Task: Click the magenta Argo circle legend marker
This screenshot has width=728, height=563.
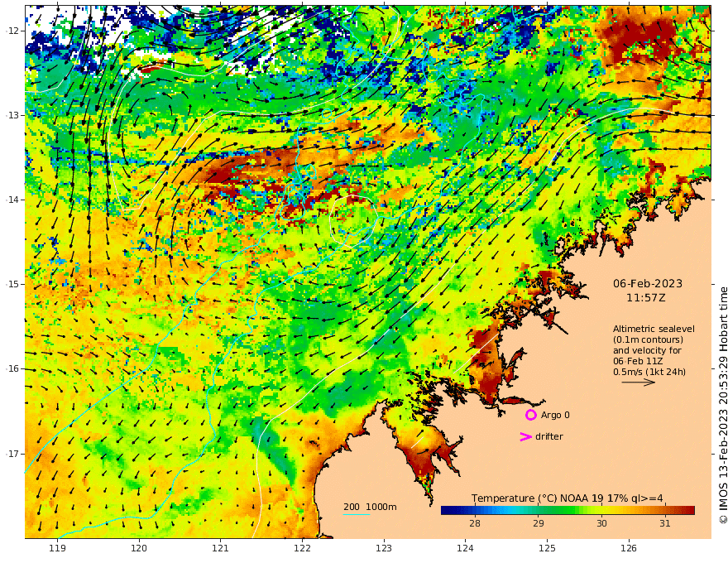Action: (x=530, y=415)
